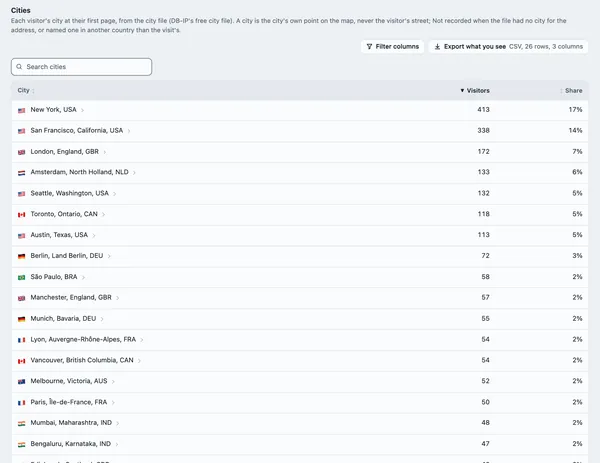Expand the Lyon row chevron

[142, 340]
